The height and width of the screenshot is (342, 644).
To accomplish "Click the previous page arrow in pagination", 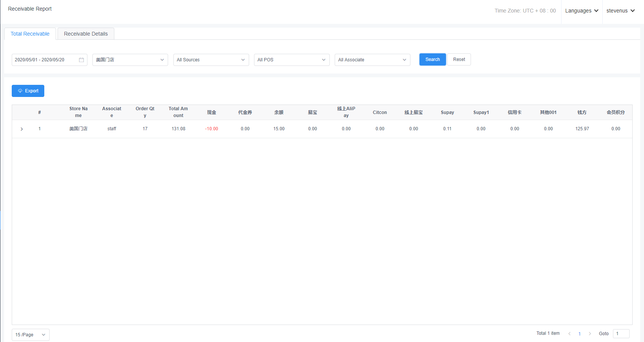I will tap(569, 334).
